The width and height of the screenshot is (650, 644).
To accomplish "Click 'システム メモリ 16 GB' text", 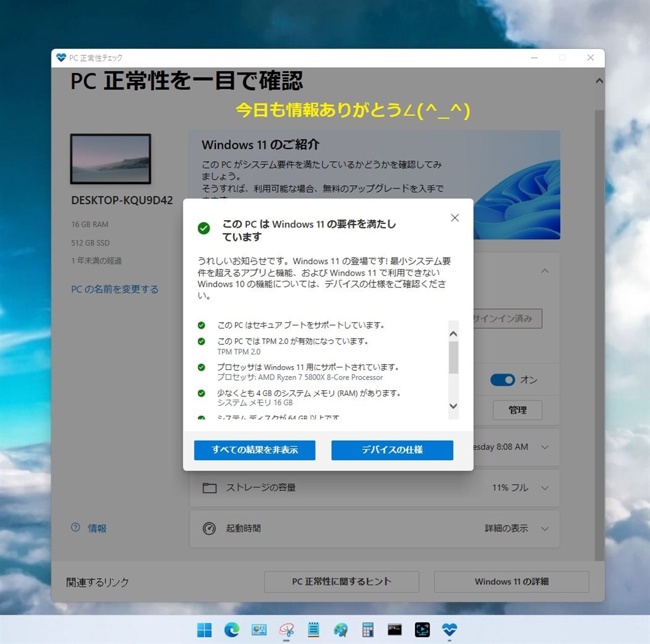I will 255,403.
